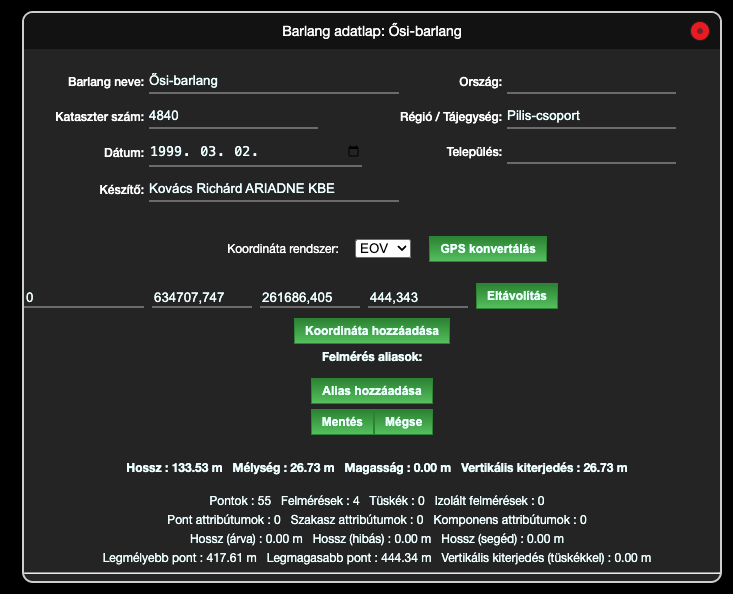Edit the Régió / Tájegység field

click(x=590, y=116)
